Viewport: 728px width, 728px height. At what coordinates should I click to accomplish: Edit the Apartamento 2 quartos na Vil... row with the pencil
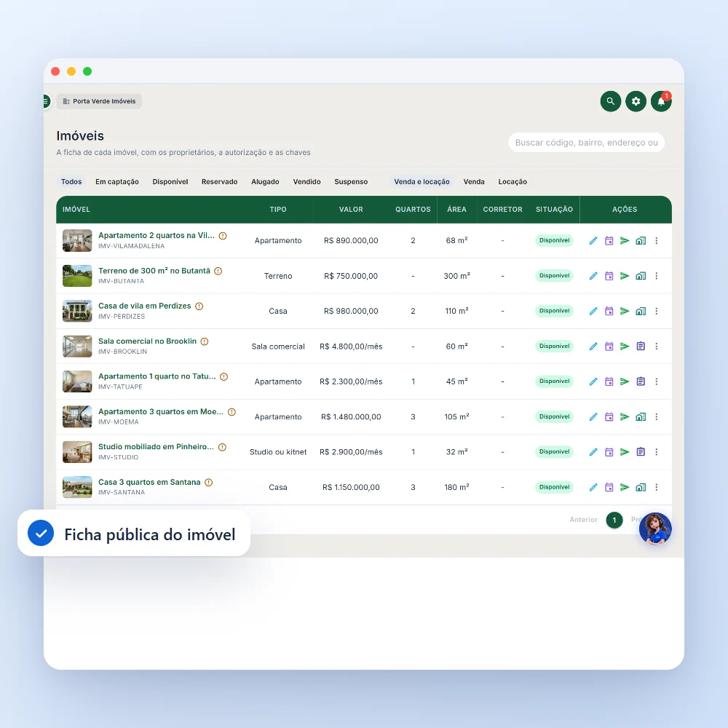click(593, 240)
